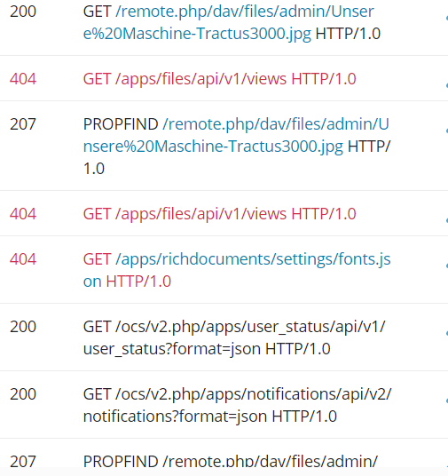Open the PROPFIND Unsere%20Maschine-Tractus3000.jpg path link
Screen dimensions: 448x476
click(x=236, y=135)
